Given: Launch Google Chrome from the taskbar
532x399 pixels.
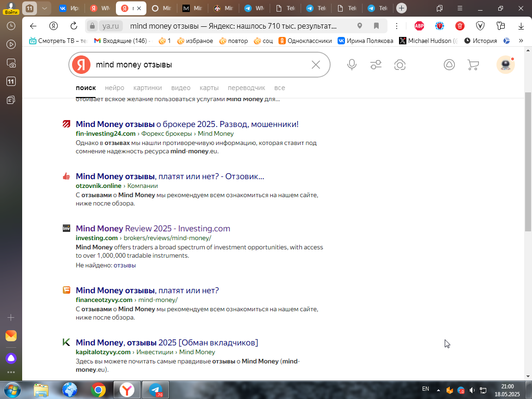Looking at the screenshot, I should (98, 390).
